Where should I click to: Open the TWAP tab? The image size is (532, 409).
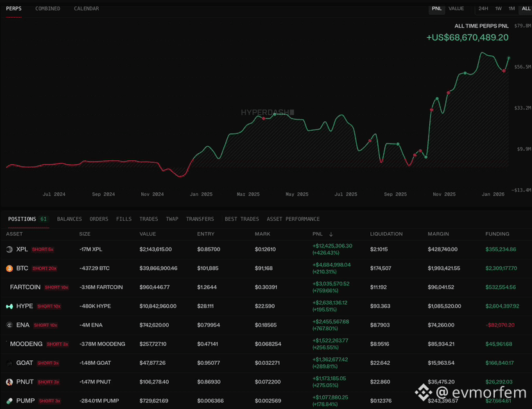tap(172, 219)
